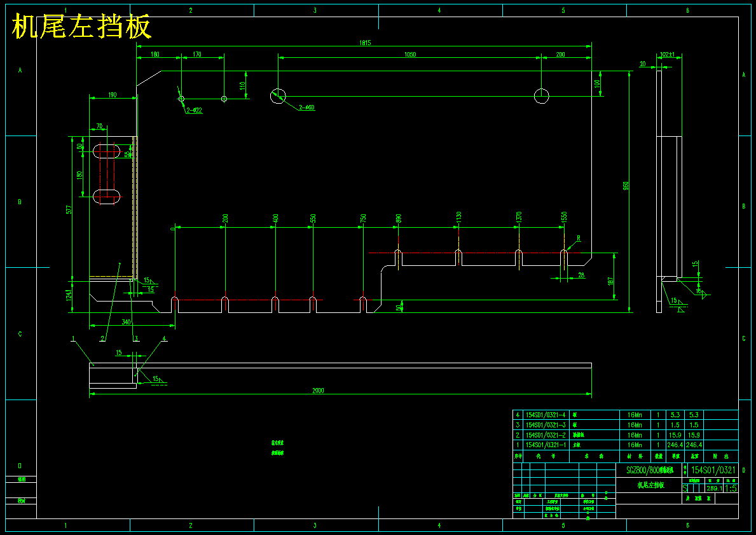The width and height of the screenshot is (756, 535).
Task: Select the 1815 overall length dimension
Action: pyautogui.click(x=365, y=43)
